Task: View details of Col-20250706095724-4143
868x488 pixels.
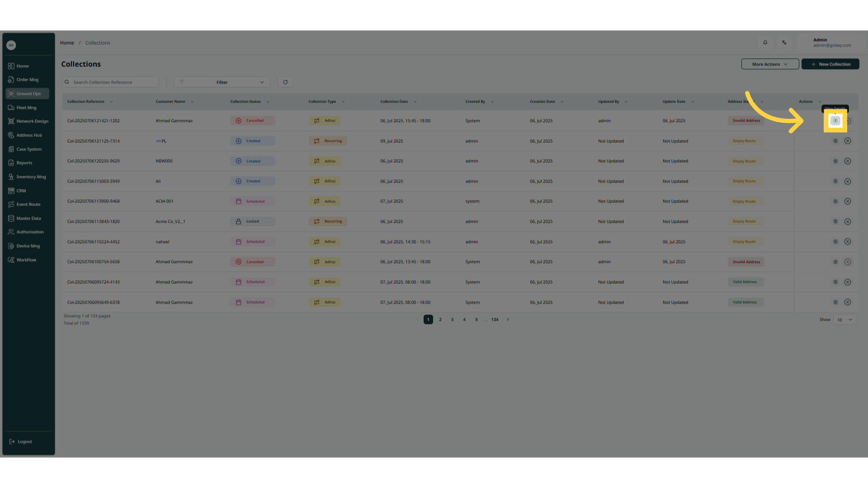Action: 835,282
